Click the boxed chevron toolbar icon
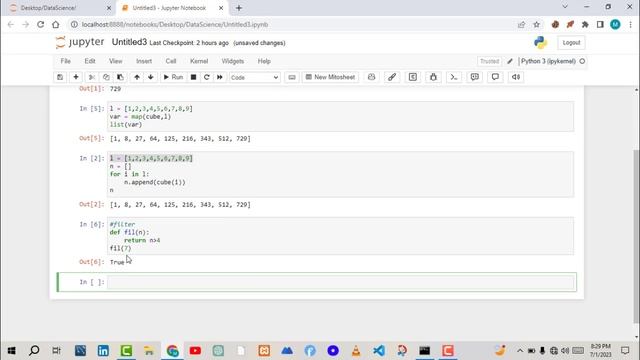The height and width of the screenshot is (360, 640). (413, 77)
